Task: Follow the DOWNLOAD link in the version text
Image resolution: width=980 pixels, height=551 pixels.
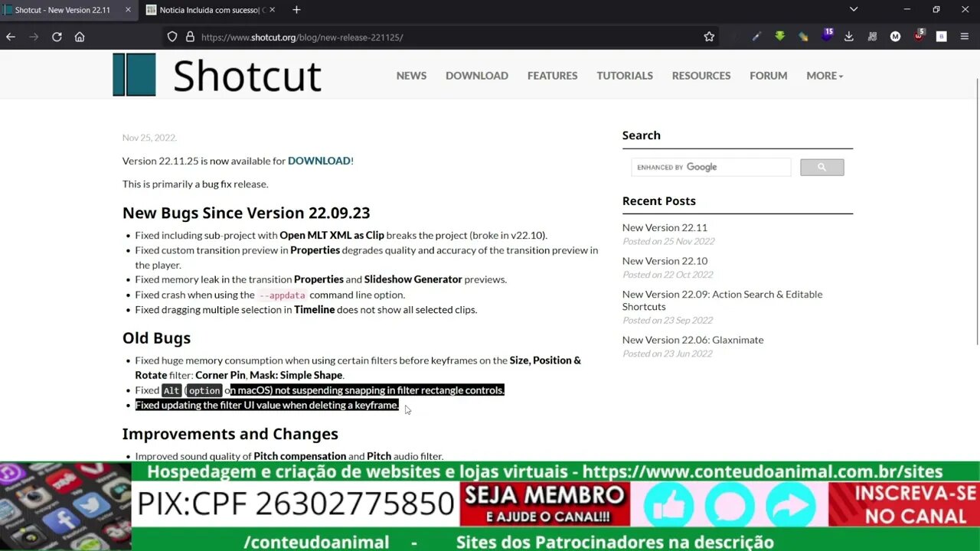Action: 319,161
